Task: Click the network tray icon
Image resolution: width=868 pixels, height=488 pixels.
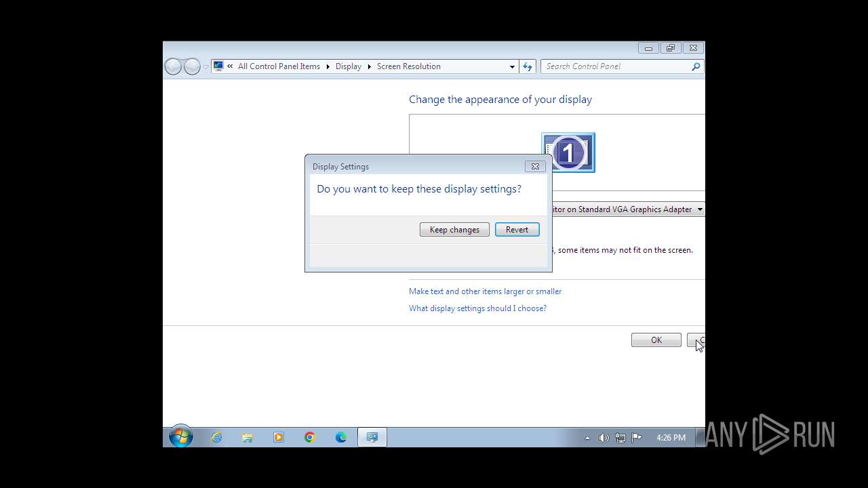Action: (620, 438)
